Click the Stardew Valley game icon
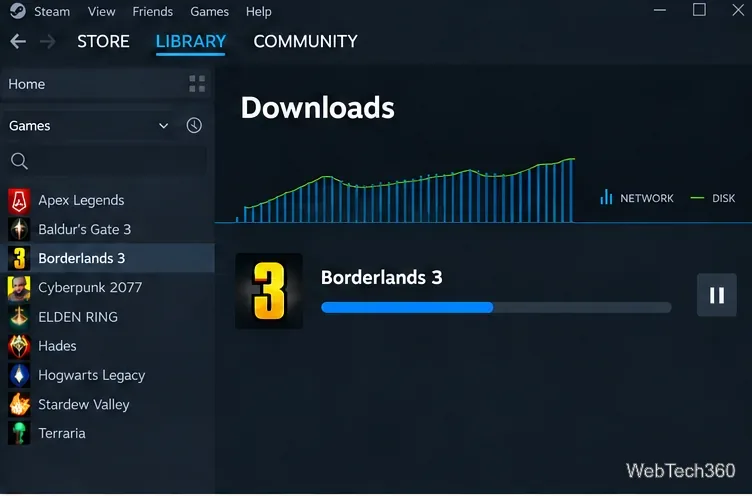This screenshot has height=496, width=752. (19, 405)
